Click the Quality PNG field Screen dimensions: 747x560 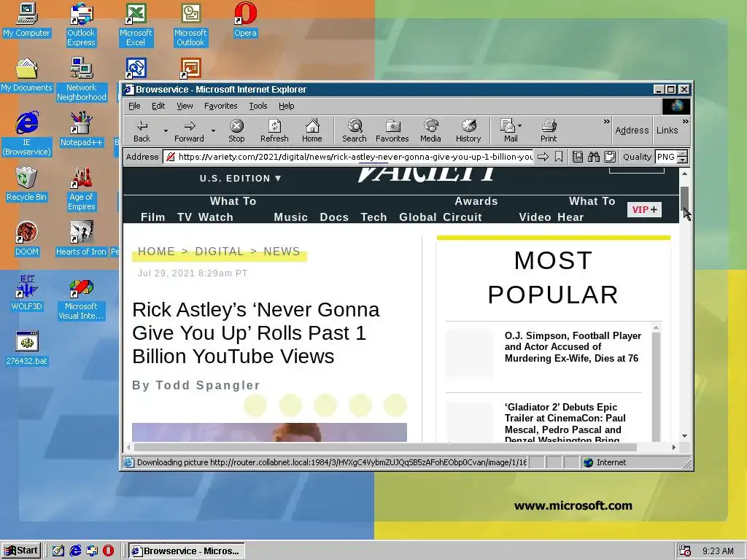(x=666, y=157)
